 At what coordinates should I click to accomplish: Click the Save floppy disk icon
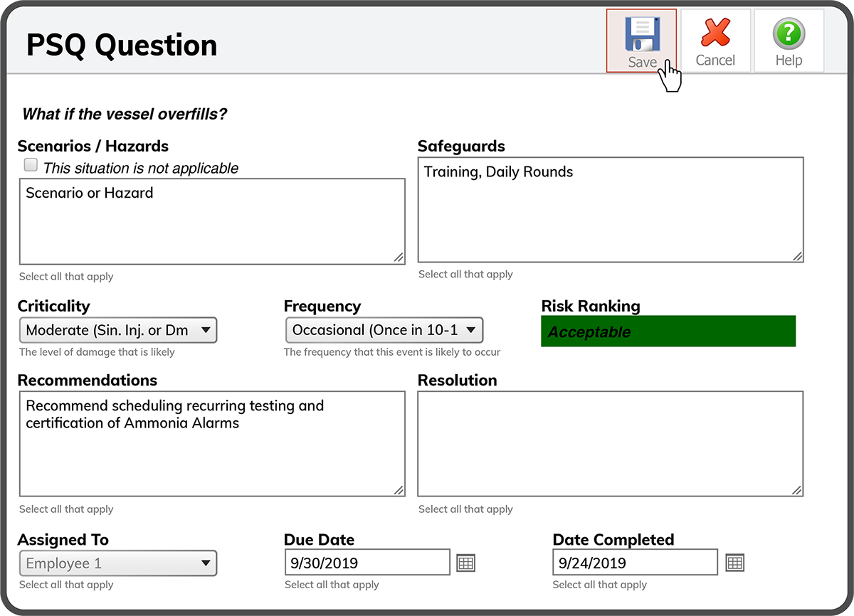[642, 34]
